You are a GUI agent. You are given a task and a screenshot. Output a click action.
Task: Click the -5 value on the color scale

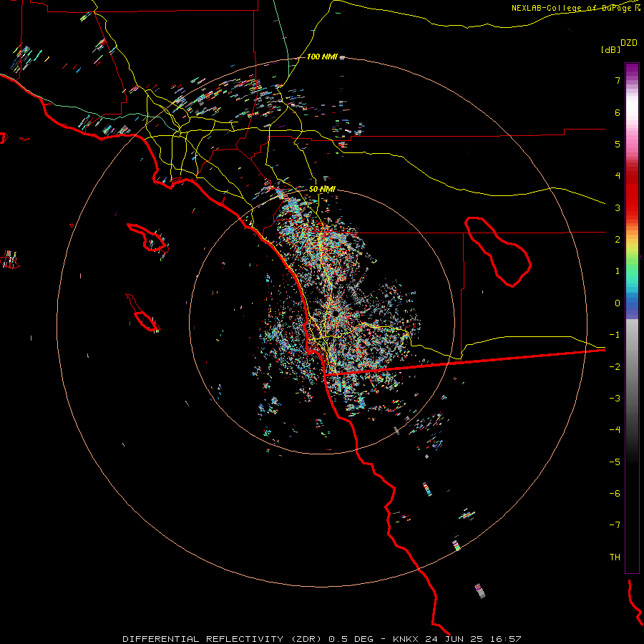pos(615,462)
